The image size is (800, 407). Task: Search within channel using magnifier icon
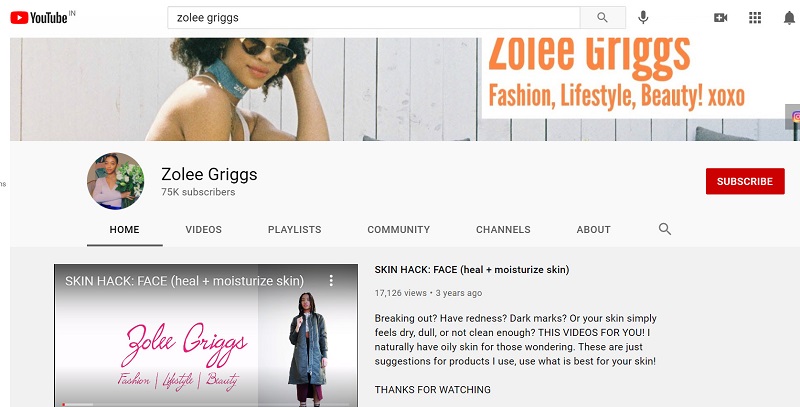pos(664,229)
